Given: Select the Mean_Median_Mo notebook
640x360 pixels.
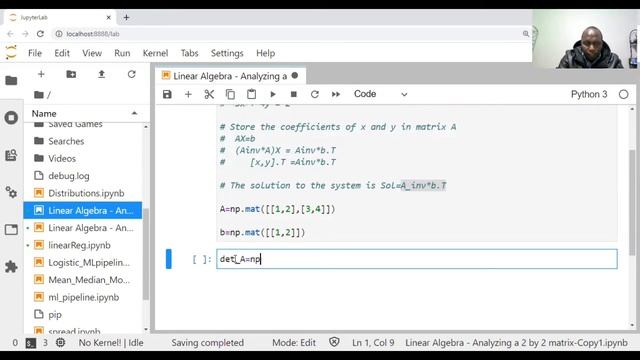Looking at the screenshot, I should 83,280.
